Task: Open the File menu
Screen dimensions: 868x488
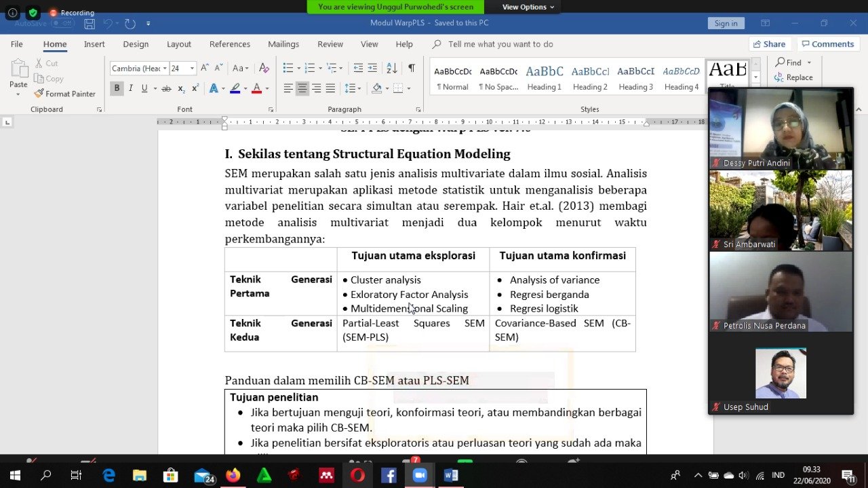Action: click(x=17, y=44)
